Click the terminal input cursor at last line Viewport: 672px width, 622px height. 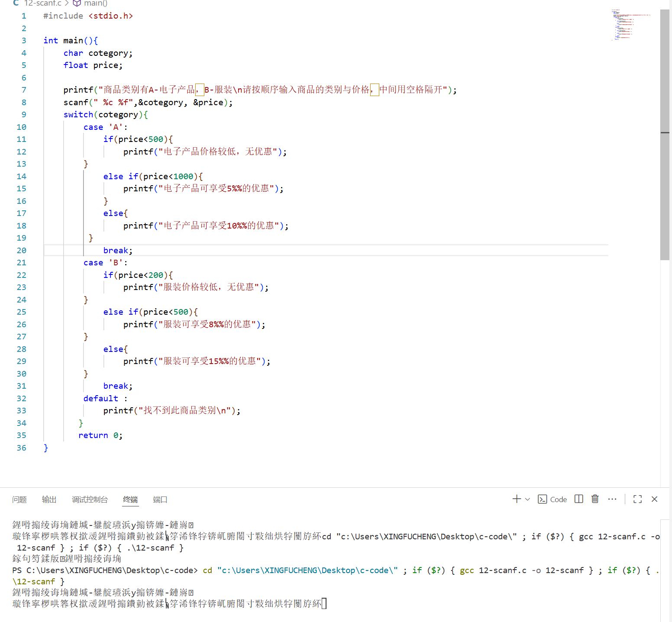(x=324, y=603)
